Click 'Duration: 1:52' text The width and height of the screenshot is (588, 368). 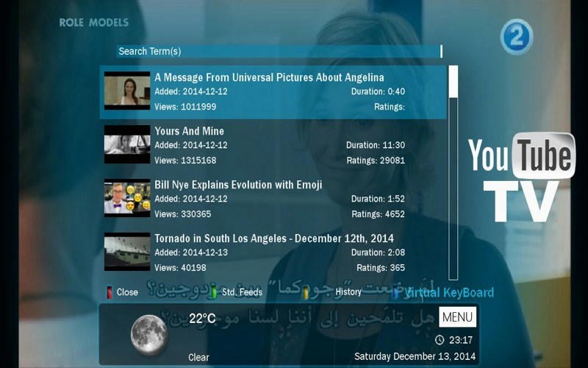(x=378, y=199)
